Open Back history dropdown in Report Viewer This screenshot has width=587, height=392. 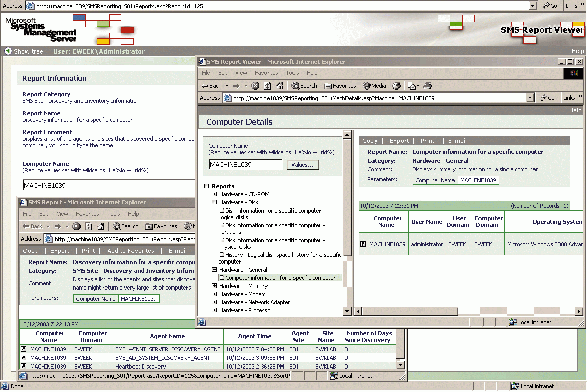pyautogui.click(x=227, y=86)
